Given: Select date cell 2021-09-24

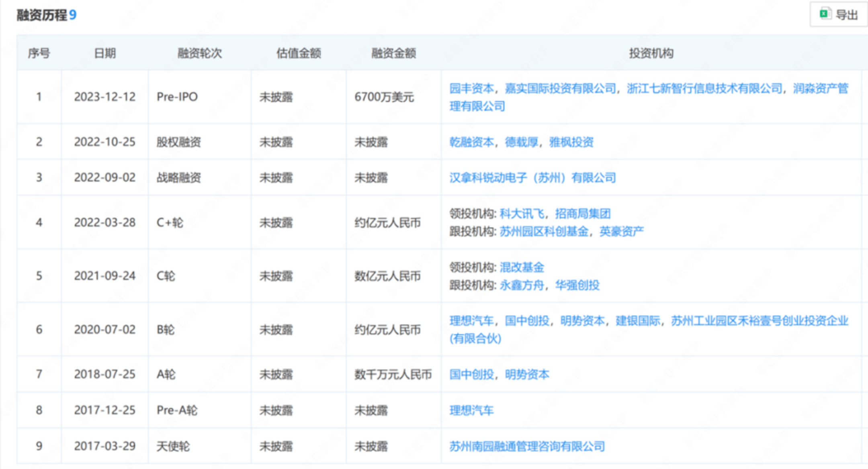Looking at the screenshot, I should coord(105,276).
